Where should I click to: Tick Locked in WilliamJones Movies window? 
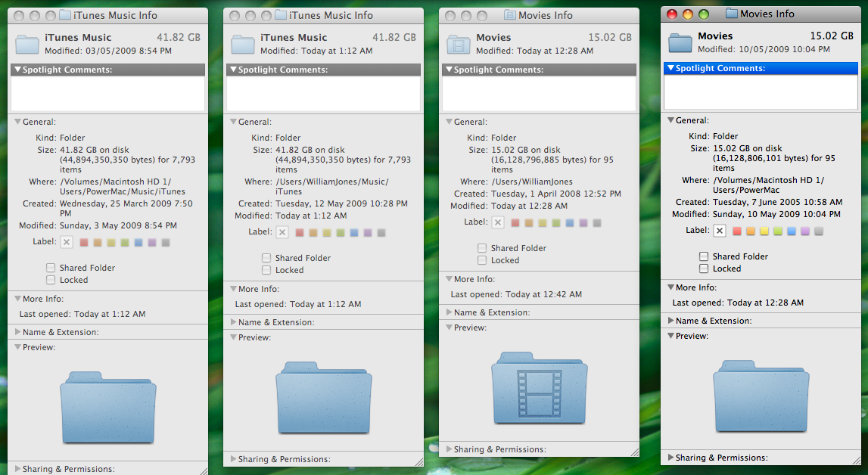click(x=482, y=260)
